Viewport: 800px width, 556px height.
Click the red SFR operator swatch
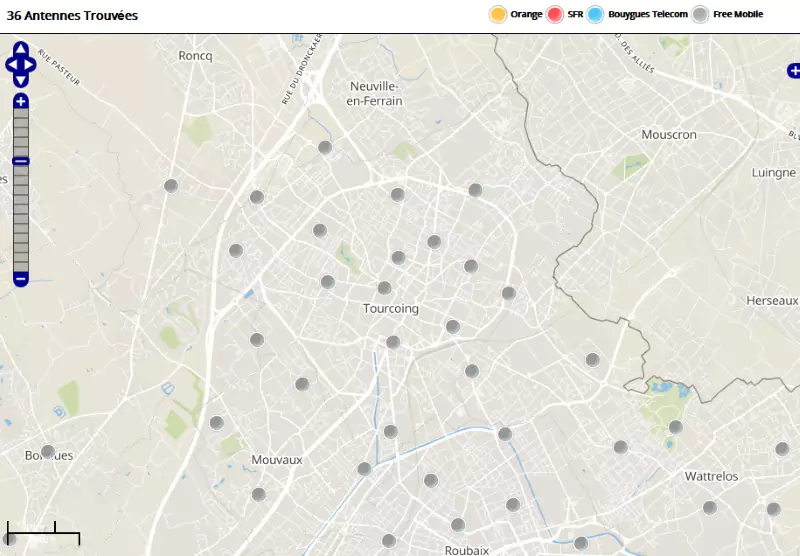pos(555,14)
